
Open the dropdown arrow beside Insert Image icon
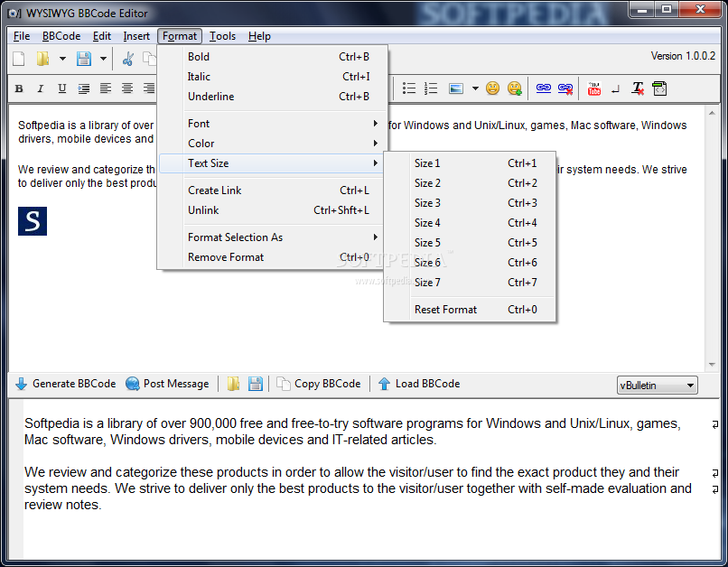(x=475, y=88)
